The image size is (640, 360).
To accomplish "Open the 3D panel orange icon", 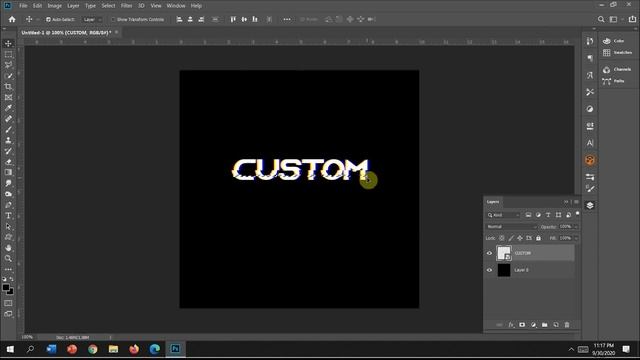I will coord(590,160).
